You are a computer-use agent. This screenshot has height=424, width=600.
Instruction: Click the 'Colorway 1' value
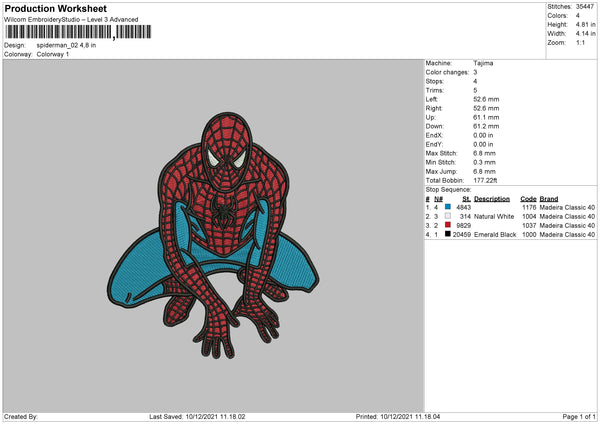(53, 54)
